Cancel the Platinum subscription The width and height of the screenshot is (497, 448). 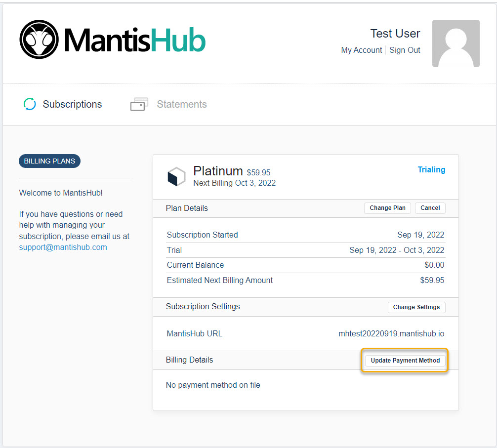(x=430, y=208)
